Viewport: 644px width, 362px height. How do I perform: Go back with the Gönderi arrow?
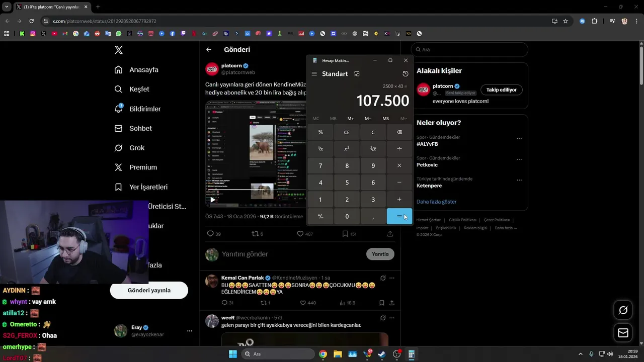point(209,50)
